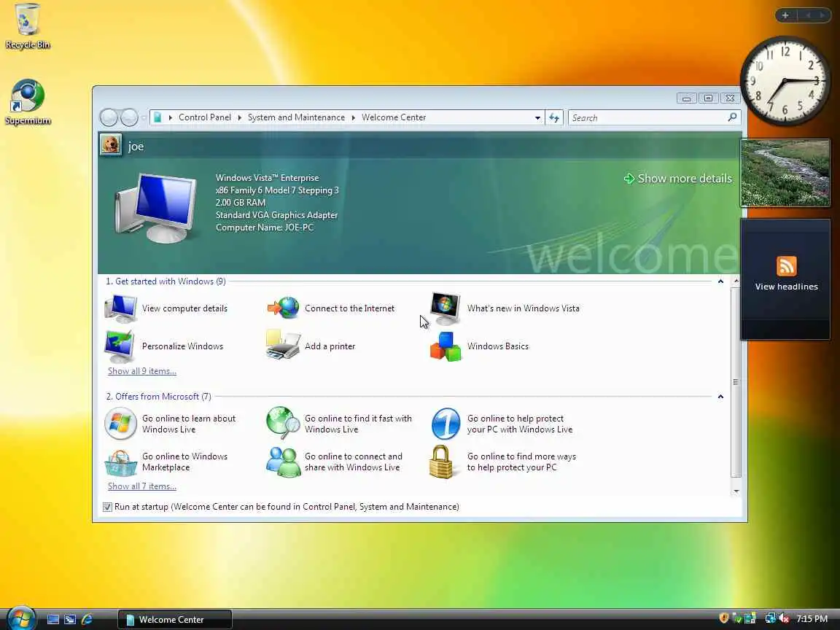Uncheck Run at startup checkbox
840x630 pixels.
pos(108,507)
